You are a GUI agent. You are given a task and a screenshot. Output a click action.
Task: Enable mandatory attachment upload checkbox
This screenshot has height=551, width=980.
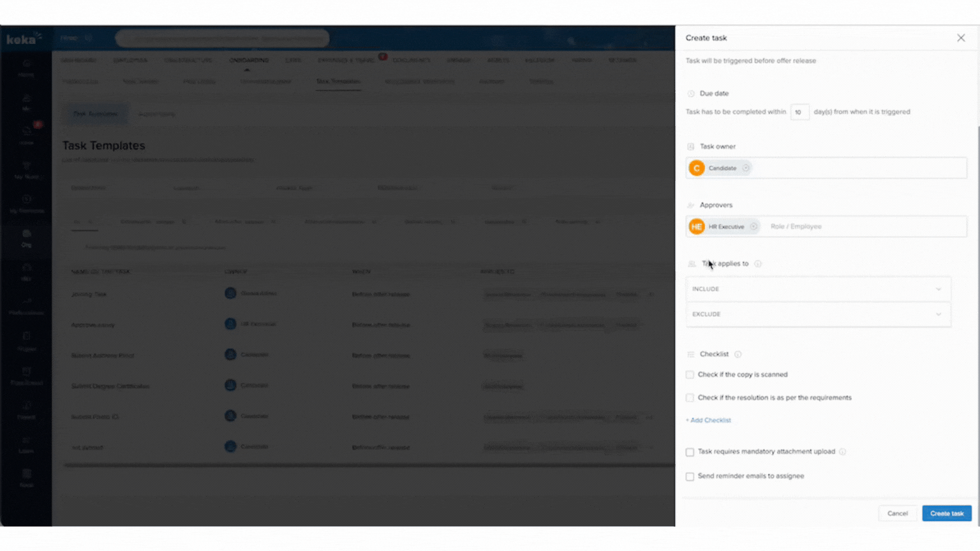[x=690, y=452]
